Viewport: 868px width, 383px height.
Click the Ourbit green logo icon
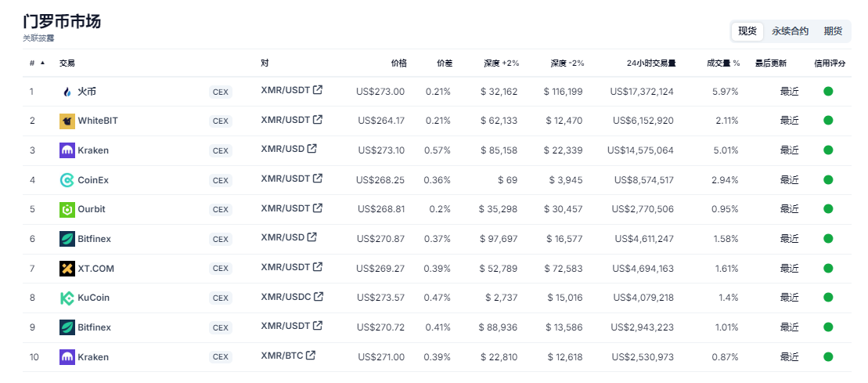click(x=67, y=209)
